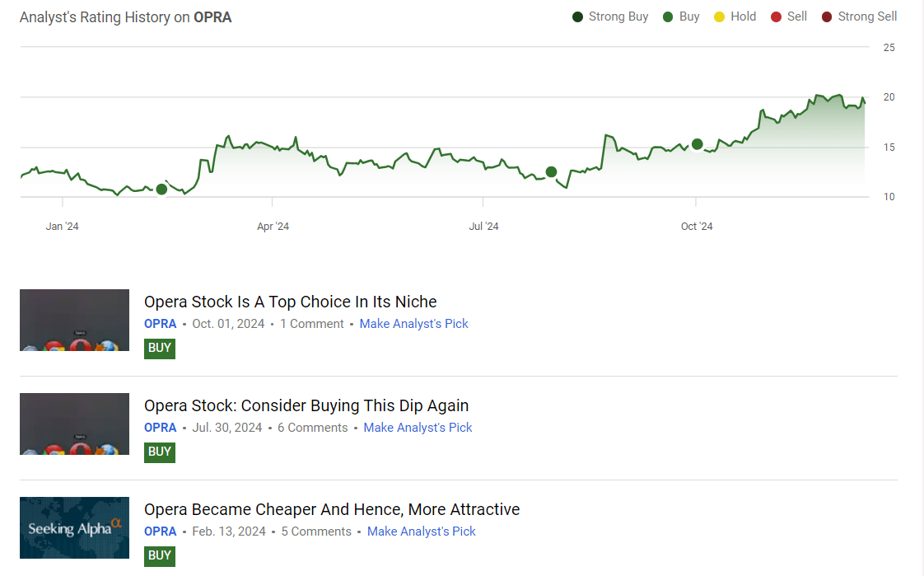Screen dimensions: 924x576
Task: Toggle Hold ratings visibility in legend
Action: click(x=735, y=16)
